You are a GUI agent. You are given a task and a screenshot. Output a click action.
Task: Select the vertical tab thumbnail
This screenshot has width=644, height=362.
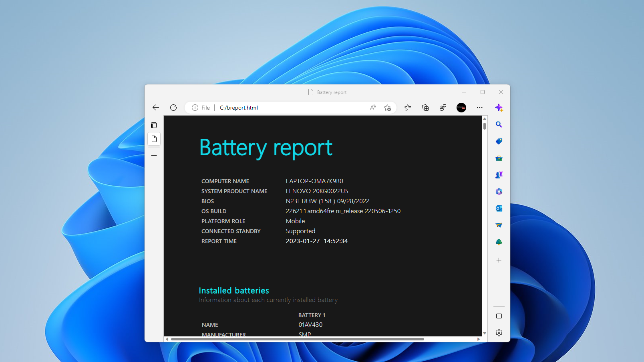[x=154, y=139]
